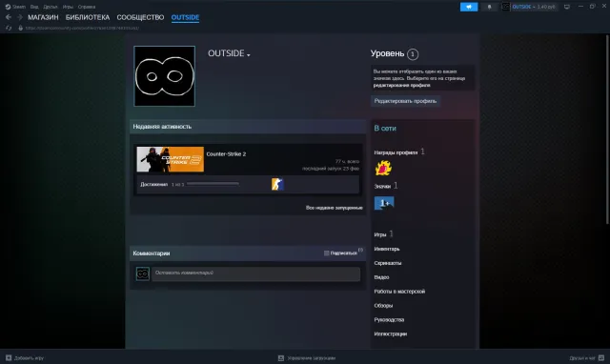Image resolution: width=610 pixels, height=364 pixels.
Task: Follow the редактирования профиля link
Action: 402,85
